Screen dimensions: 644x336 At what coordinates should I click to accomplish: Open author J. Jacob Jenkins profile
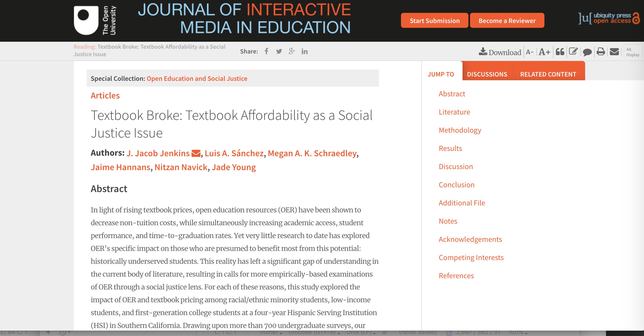click(158, 153)
